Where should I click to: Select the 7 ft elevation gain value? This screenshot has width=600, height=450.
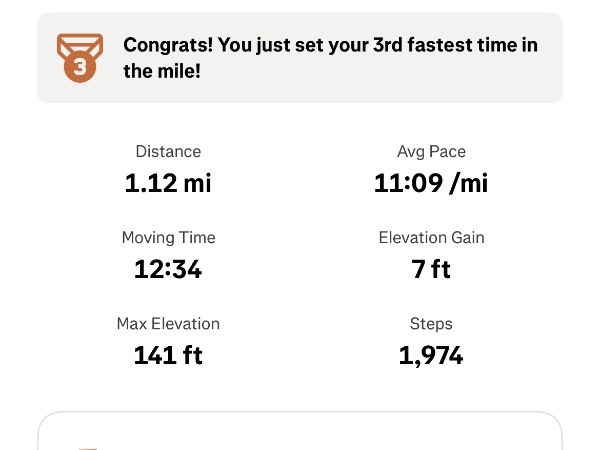[x=431, y=269]
